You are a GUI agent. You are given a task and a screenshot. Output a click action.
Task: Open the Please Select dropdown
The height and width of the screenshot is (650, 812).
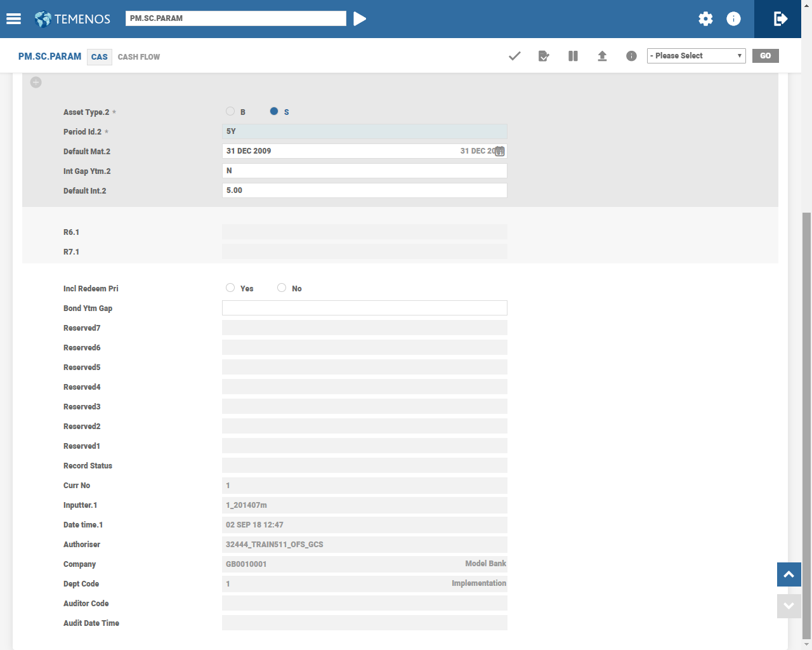click(696, 56)
